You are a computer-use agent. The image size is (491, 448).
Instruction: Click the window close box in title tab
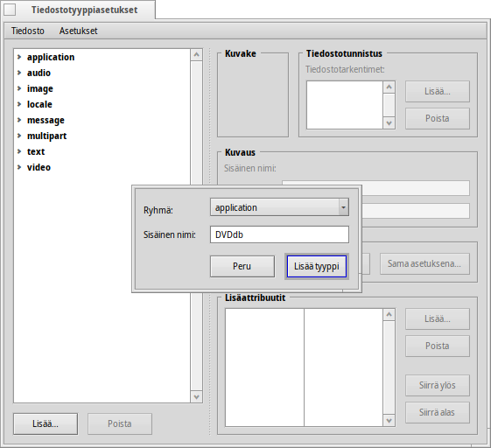pyautogui.click(x=10, y=10)
